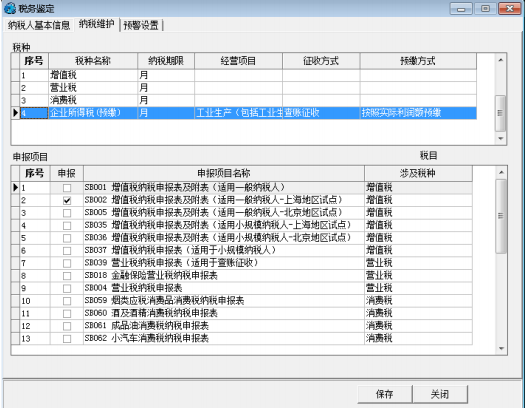Uncheck the SB002 上海地区试点 checkbox
Screen dimensions: 527x408
point(67,200)
